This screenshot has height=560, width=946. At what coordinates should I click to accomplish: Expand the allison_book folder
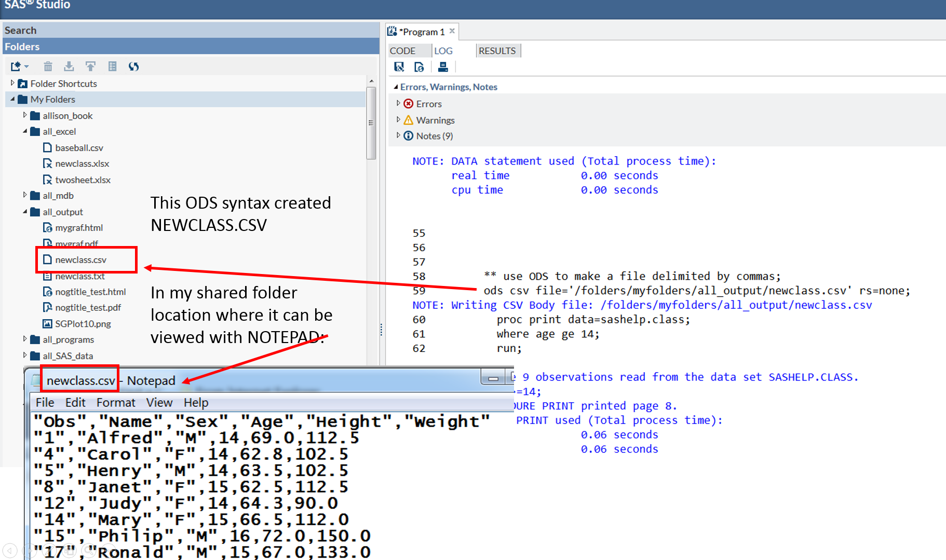click(25, 115)
